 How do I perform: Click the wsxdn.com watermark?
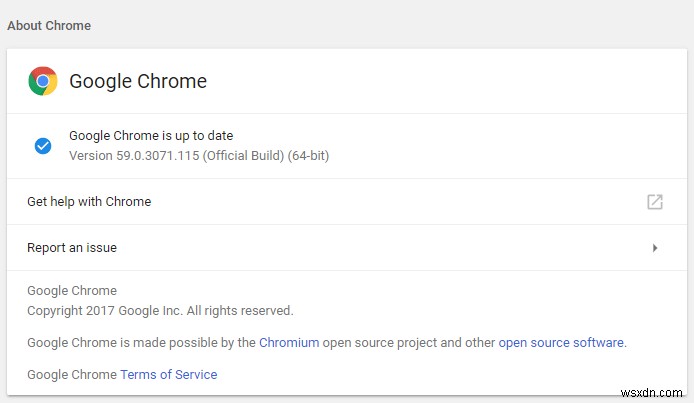[655, 386]
